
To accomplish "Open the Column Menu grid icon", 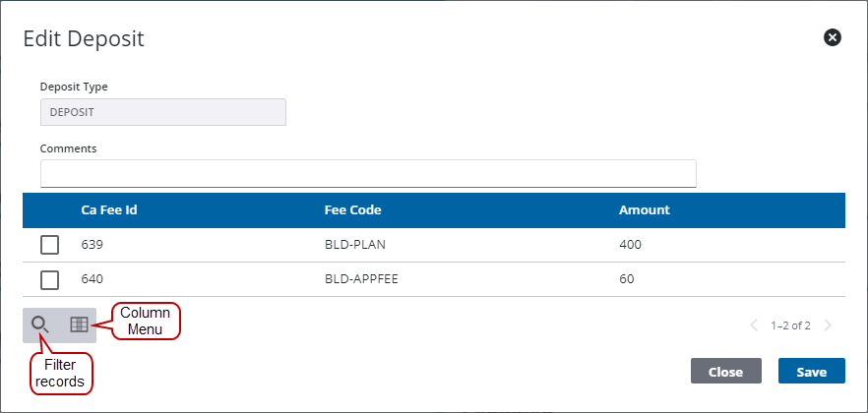I will tap(79, 324).
